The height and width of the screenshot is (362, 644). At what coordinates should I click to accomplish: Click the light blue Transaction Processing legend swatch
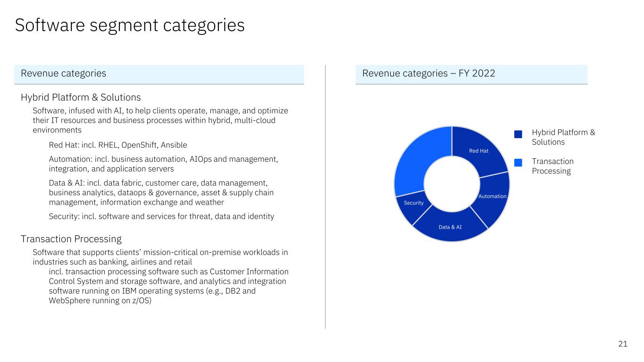[x=518, y=163]
